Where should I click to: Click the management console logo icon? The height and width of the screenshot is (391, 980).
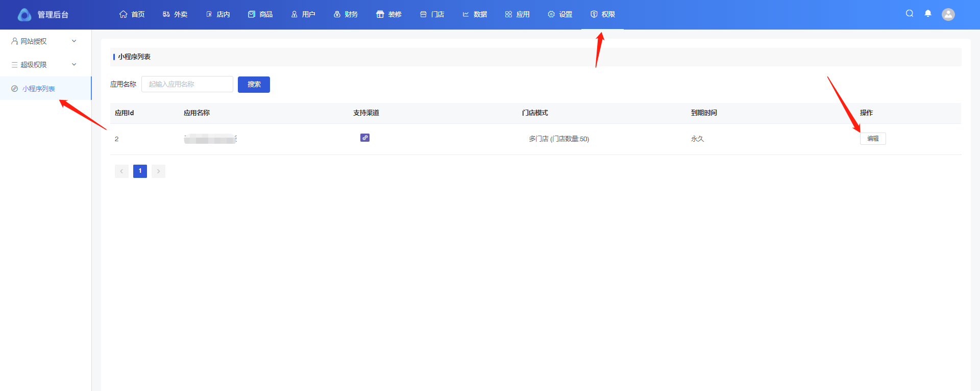click(x=24, y=15)
